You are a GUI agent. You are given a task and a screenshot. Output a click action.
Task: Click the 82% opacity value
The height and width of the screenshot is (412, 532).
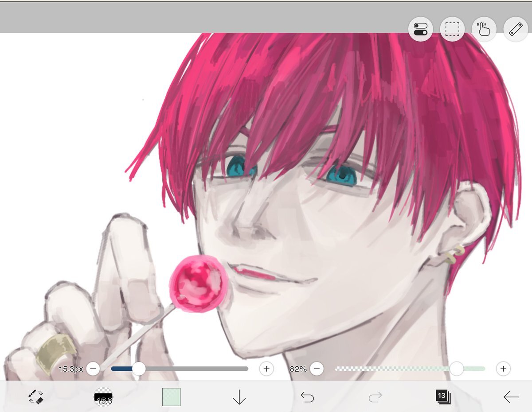point(298,369)
